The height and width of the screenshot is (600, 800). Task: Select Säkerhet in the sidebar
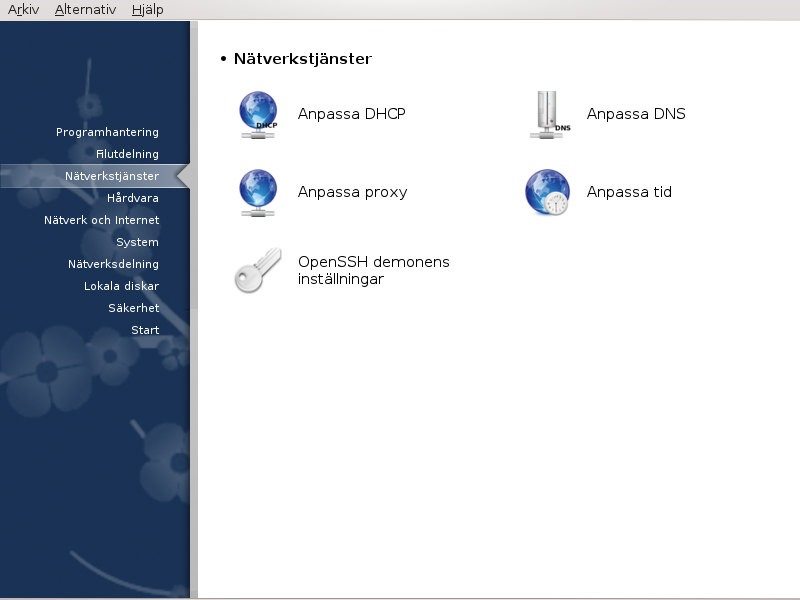click(x=134, y=308)
